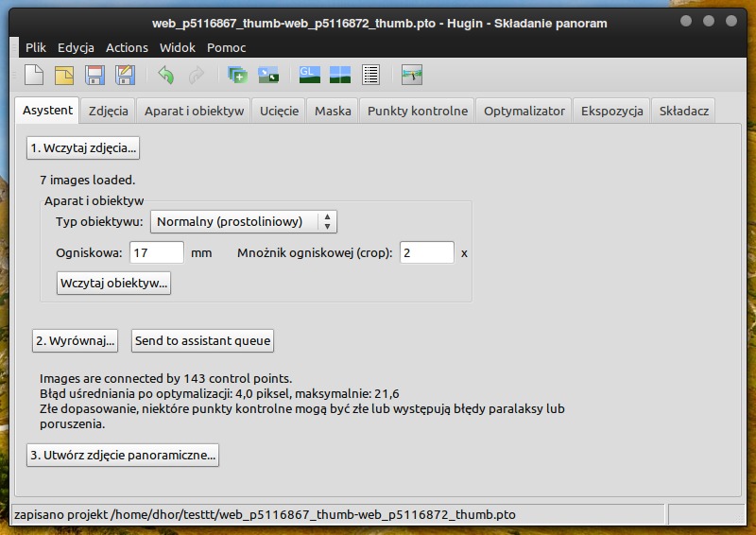
Task: Switch to the Zdjęcia tab
Action: tap(108, 111)
